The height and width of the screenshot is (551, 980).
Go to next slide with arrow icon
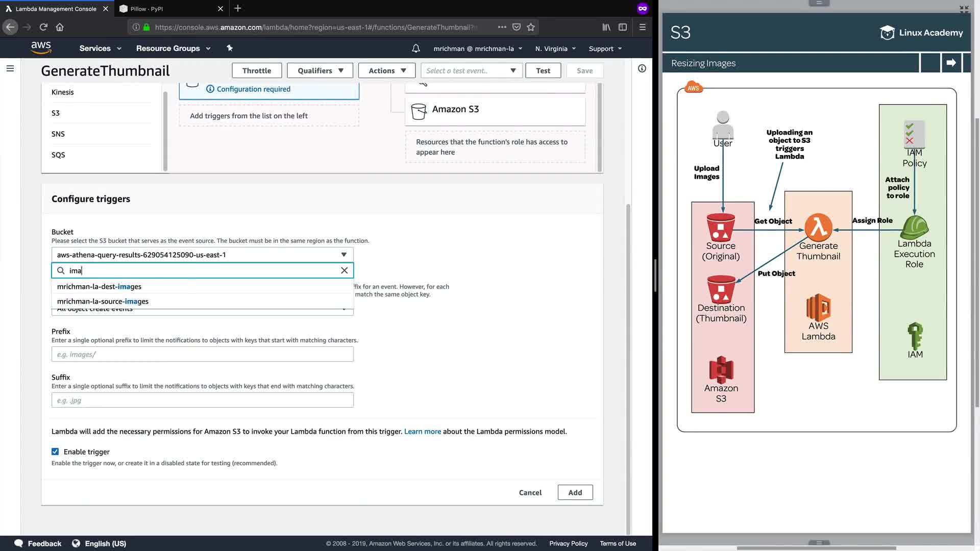click(951, 63)
